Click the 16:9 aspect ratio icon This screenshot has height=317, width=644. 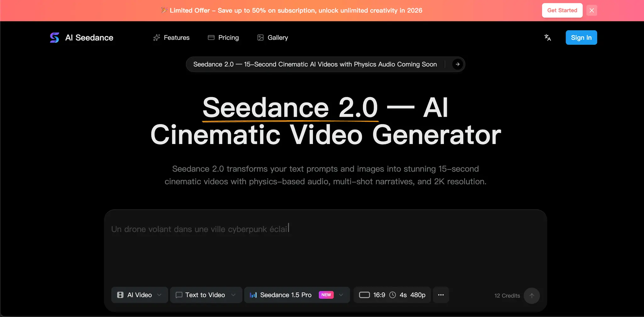364,295
